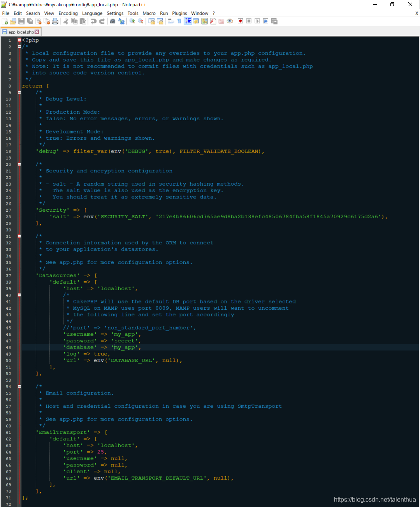Open the Encoding menu

(68, 13)
